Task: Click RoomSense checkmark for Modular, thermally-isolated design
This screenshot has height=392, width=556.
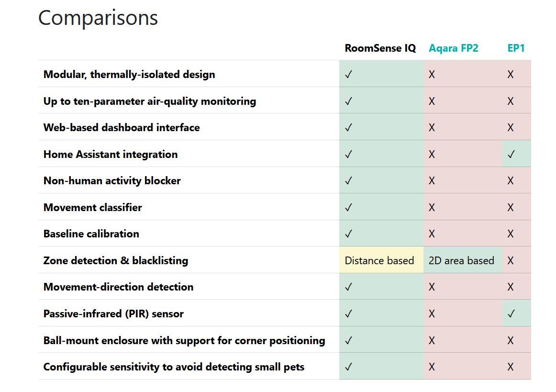Action: tap(348, 74)
